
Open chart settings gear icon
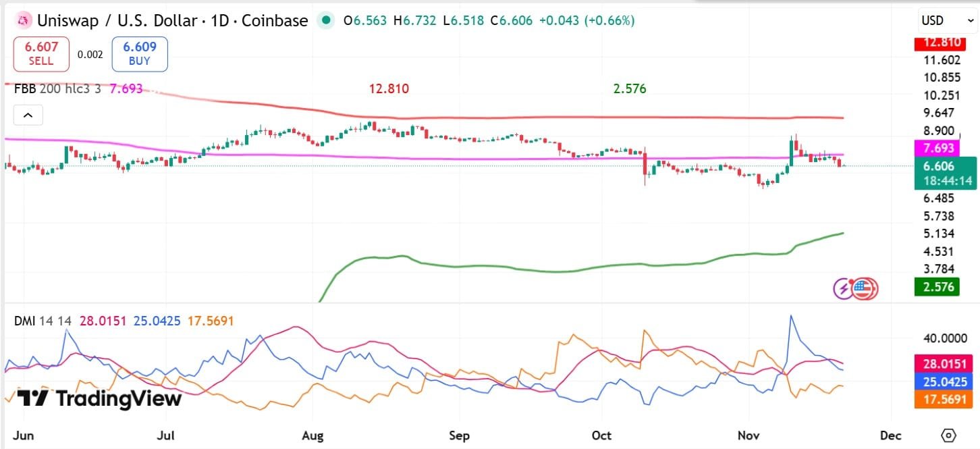pos(949,434)
